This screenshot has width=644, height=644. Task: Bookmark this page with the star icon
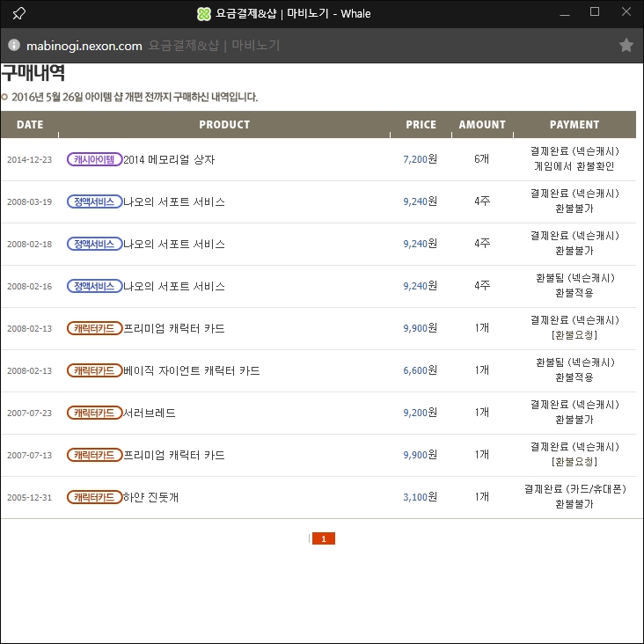click(x=626, y=45)
